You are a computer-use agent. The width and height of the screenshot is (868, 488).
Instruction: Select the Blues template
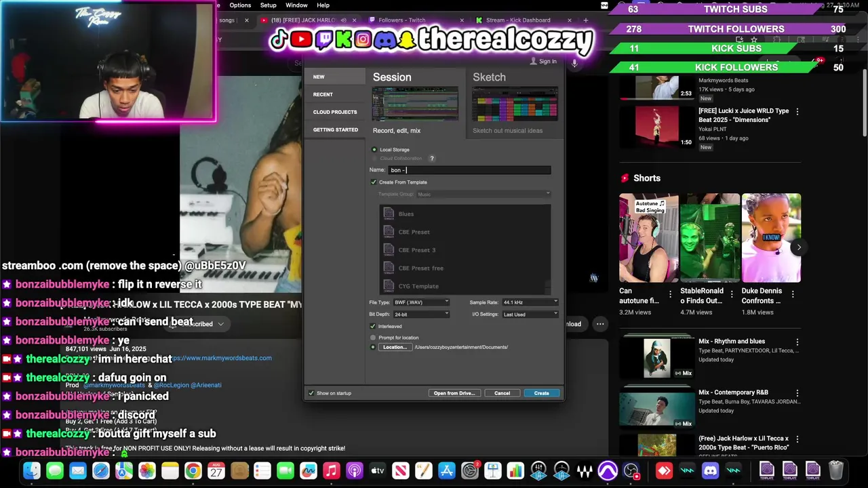tap(464, 214)
